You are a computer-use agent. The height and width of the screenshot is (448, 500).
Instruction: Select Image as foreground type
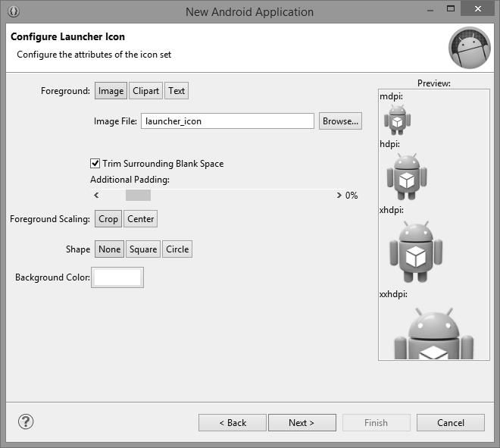(x=111, y=91)
